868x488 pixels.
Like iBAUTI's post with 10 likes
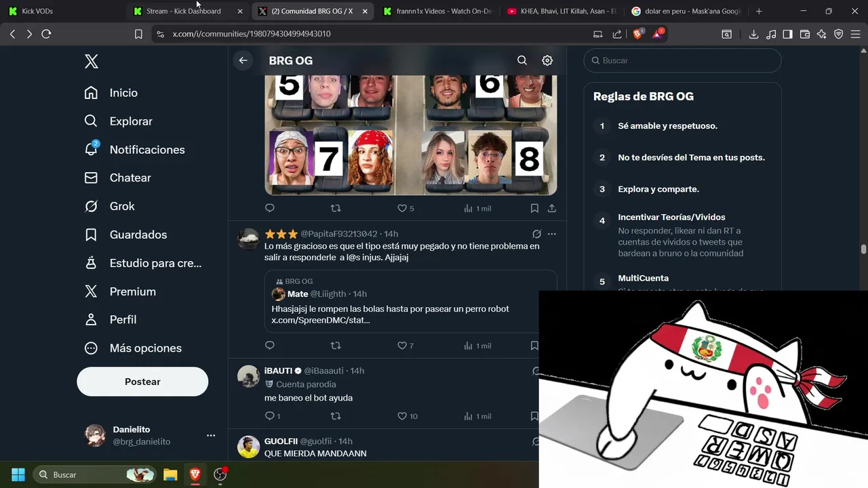408,416
